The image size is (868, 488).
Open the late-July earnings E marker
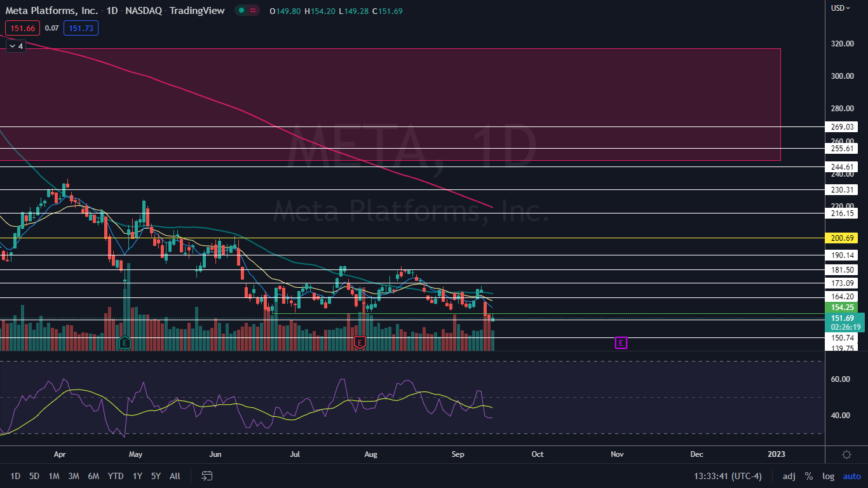[360, 342]
